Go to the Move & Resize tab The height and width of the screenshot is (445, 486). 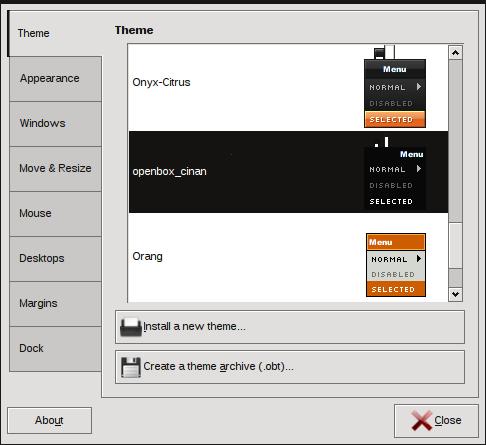click(56, 169)
